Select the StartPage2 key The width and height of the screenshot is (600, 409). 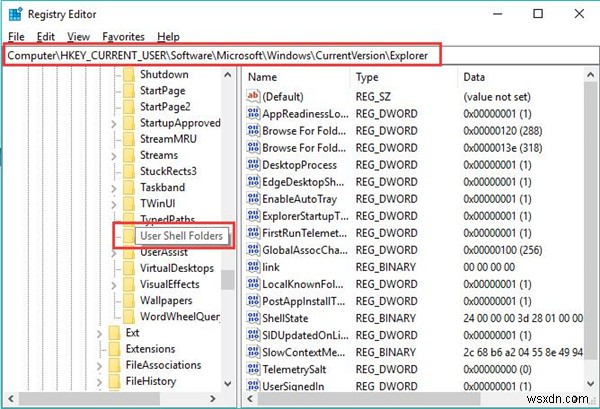(165, 106)
